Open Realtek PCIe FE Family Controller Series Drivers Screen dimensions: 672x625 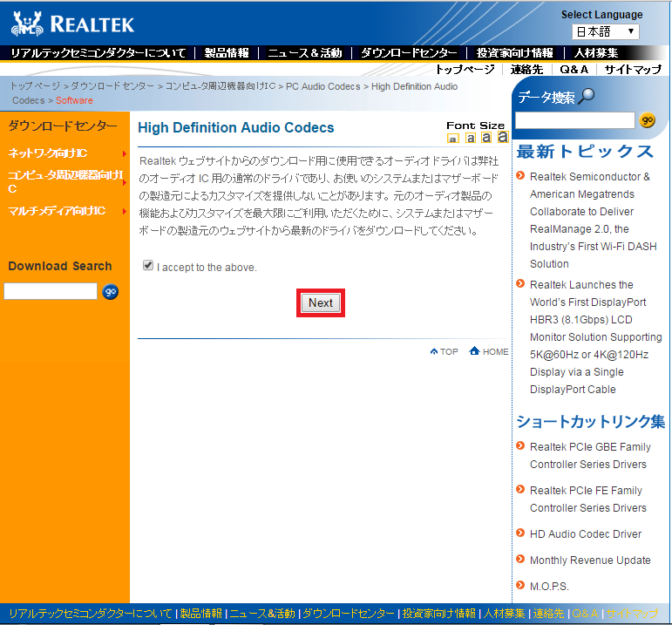[588, 499]
